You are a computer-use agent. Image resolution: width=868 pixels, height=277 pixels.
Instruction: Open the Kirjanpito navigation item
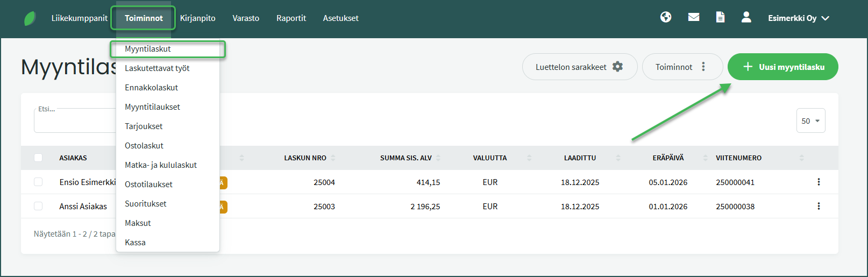tap(197, 18)
